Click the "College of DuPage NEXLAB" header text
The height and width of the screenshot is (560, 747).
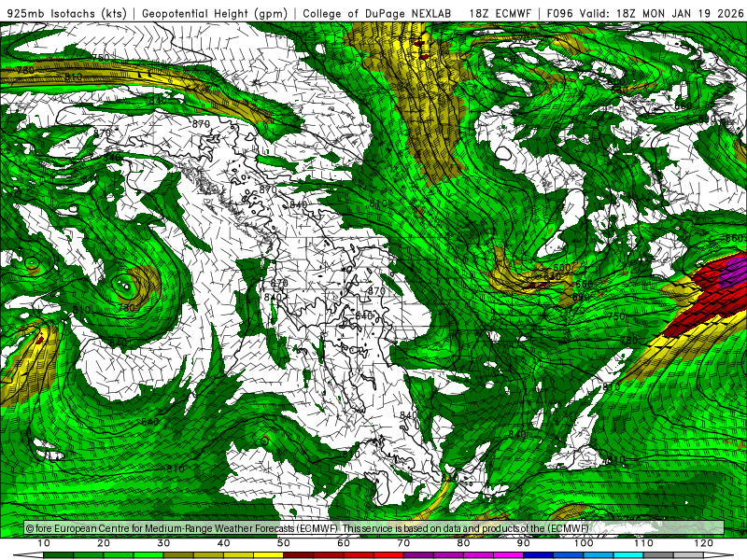coord(377,13)
